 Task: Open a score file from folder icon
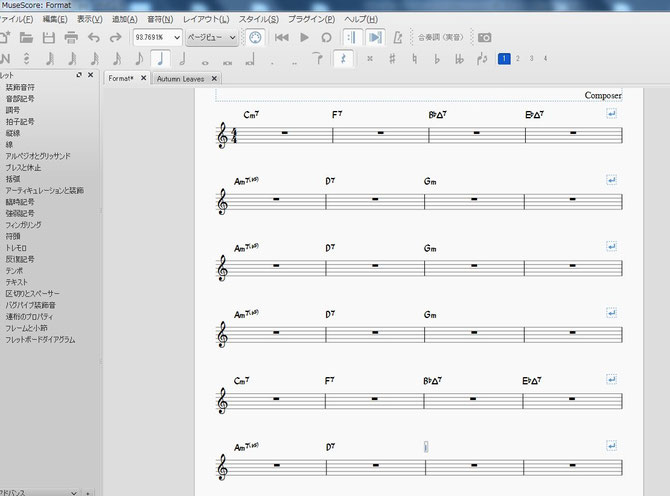pyautogui.click(x=26, y=37)
